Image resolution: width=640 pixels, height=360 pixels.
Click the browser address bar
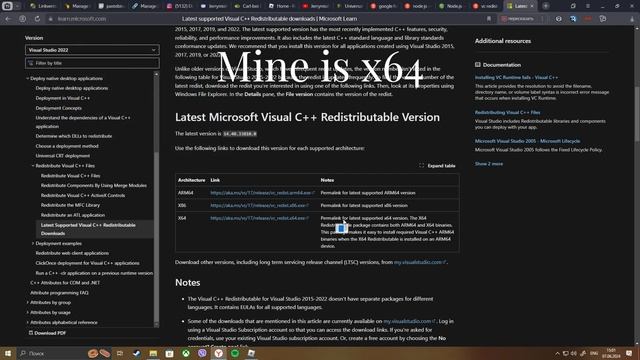tap(269, 19)
